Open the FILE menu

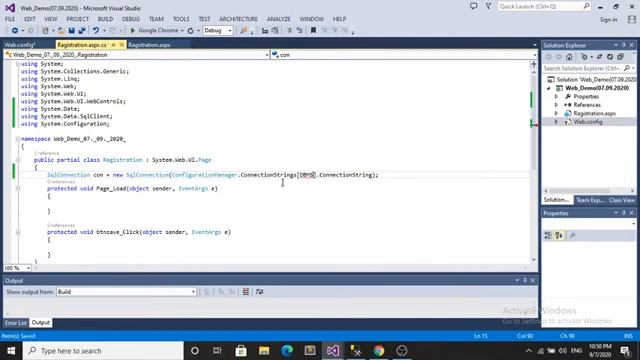(10, 19)
